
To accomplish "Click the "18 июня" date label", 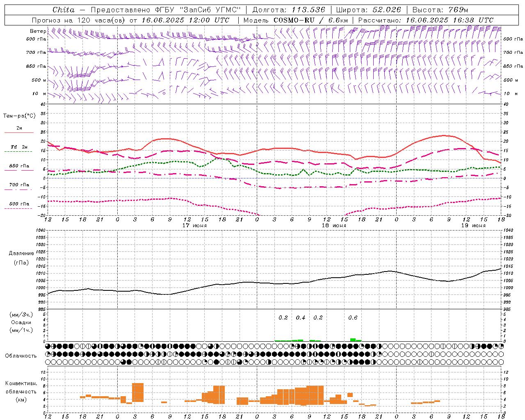I will coord(334,226).
